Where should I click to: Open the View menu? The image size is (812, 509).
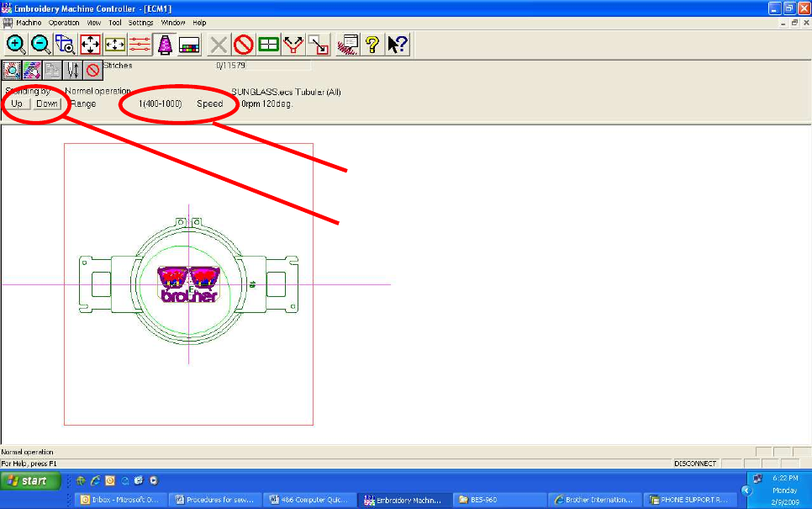click(x=94, y=23)
